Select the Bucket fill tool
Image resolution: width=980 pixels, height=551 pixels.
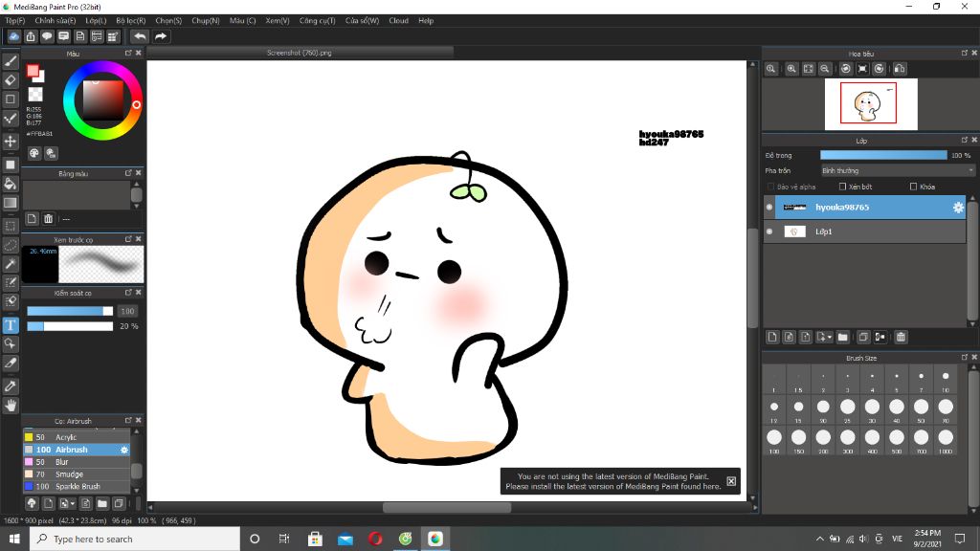click(11, 184)
